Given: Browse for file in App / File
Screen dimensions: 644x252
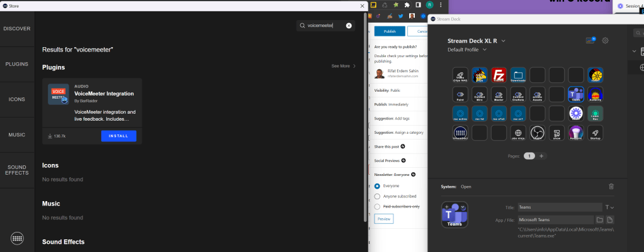Looking at the screenshot, I should coord(611,219).
